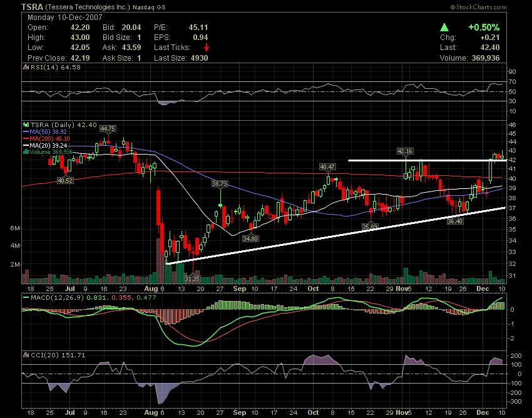Click the small icon beside CCI(20)
Screen dimensions: 532x418
click(26, 355)
